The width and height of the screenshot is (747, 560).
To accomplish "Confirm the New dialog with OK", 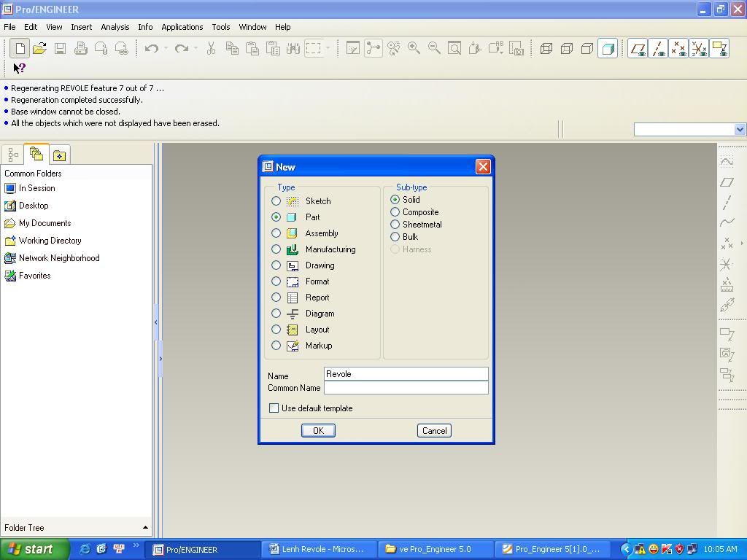I will click(x=318, y=430).
